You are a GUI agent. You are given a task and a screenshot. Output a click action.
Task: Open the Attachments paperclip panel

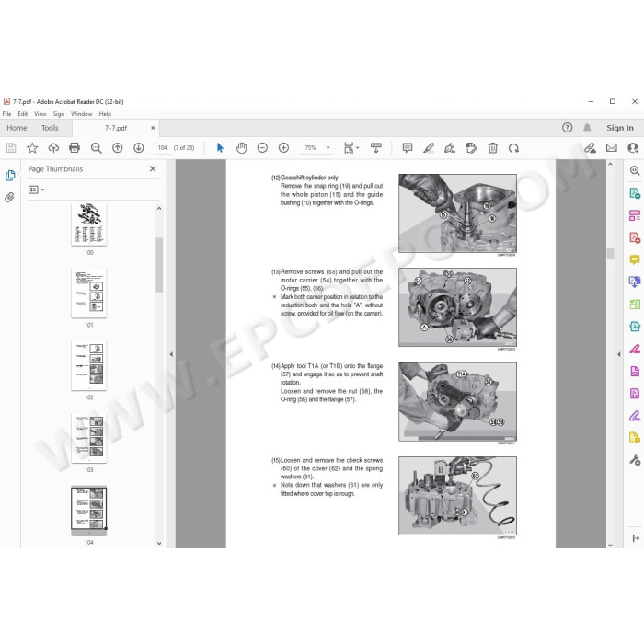9,198
